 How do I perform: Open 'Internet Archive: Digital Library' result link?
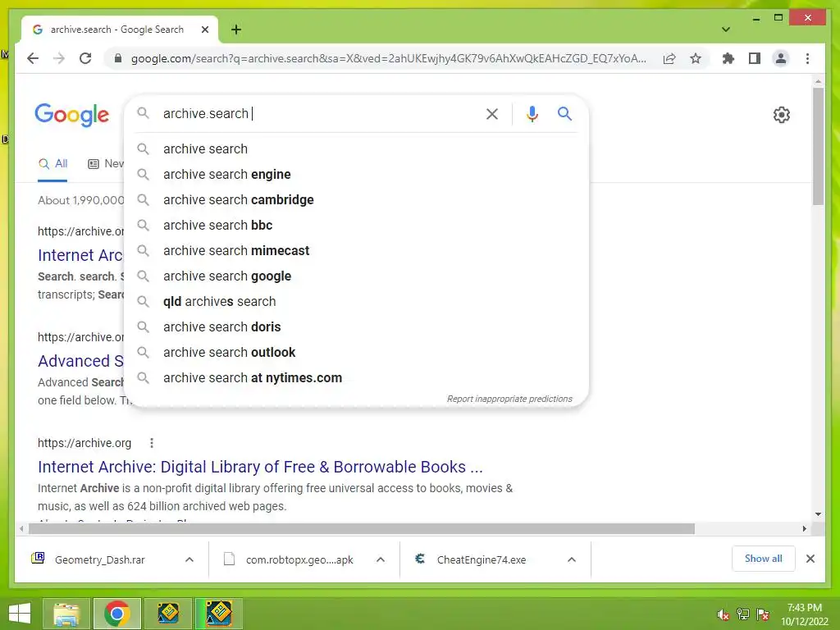[x=260, y=467]
